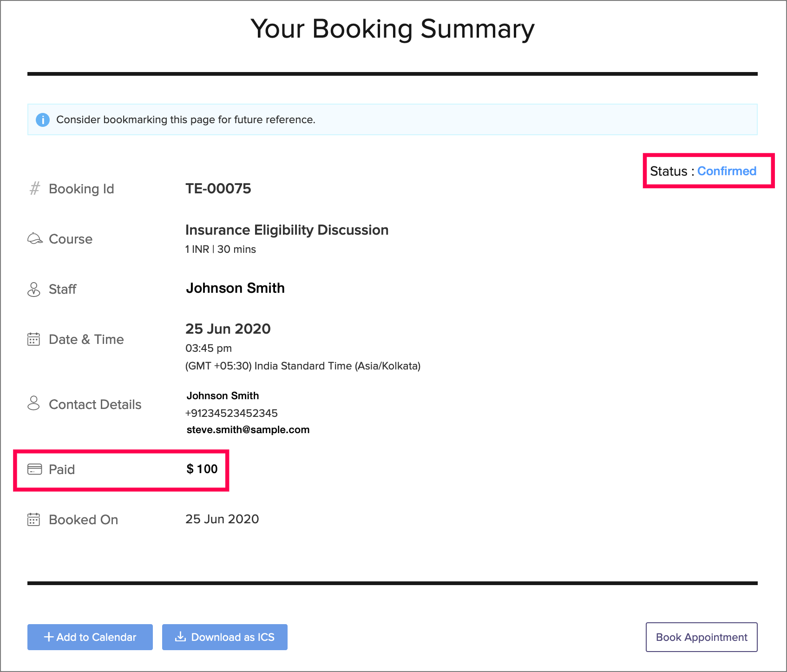The width and height of the screenshot is (787, 672).
Task: Click the person icon beside Staff
Action: tap(34, 289)
